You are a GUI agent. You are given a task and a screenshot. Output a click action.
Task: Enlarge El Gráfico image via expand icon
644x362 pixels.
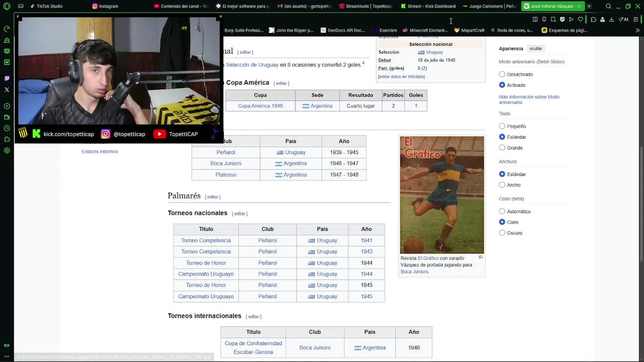click(x=480, y=257)
